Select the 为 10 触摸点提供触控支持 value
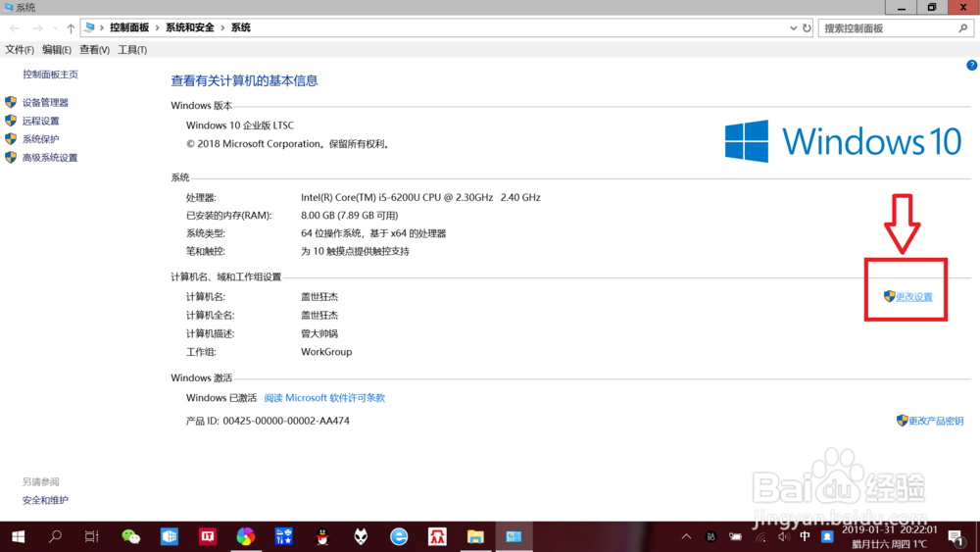Viewport: 980px width, 552px height. click(x=355, y=251)
